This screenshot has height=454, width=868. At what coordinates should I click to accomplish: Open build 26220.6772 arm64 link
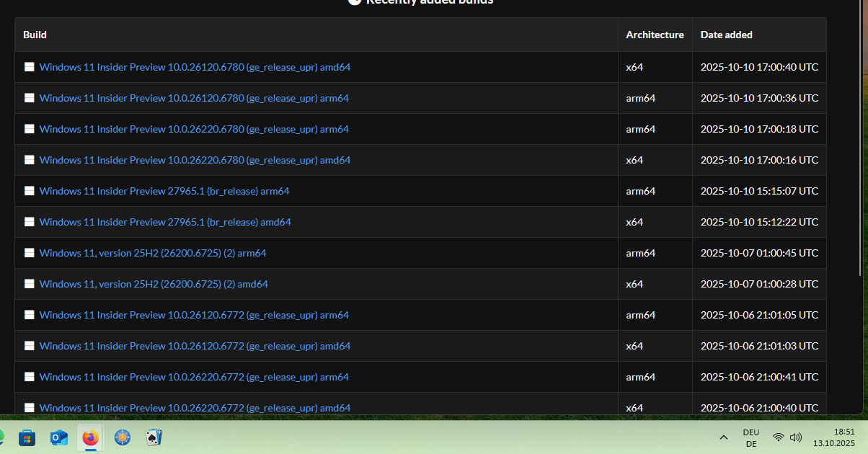(194, 377)
